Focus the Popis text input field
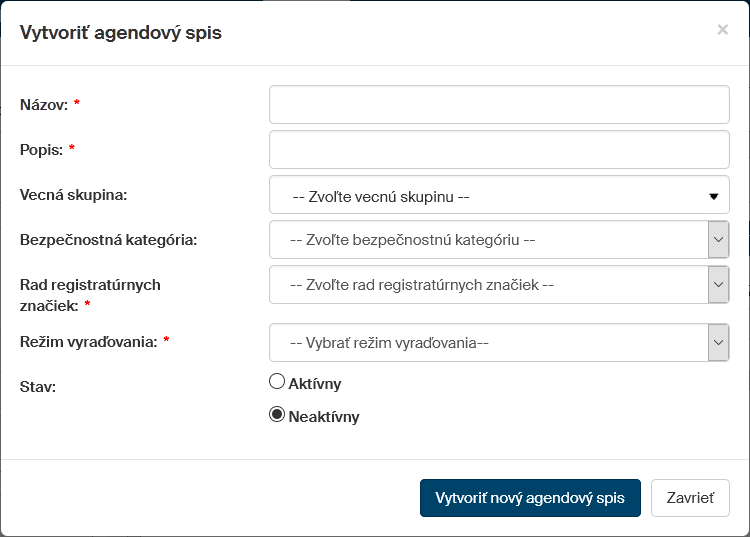This screenshot has height=537, width=750. point(499,150)
